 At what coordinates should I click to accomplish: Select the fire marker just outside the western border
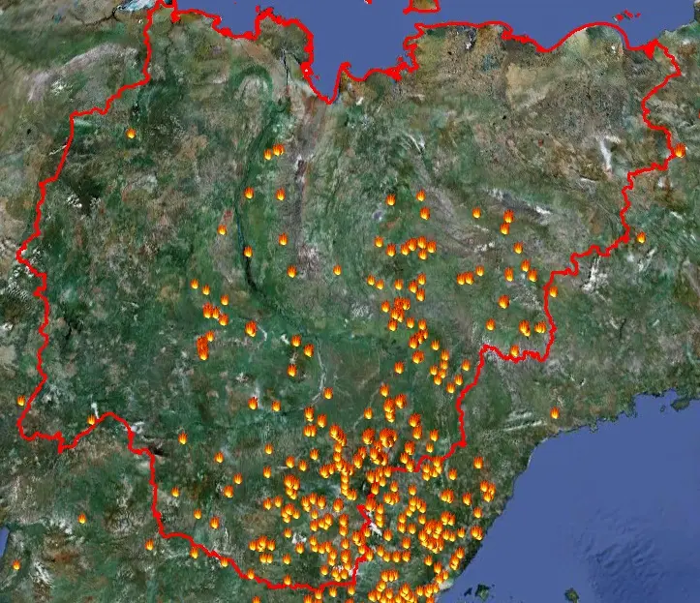pos(21,401)
